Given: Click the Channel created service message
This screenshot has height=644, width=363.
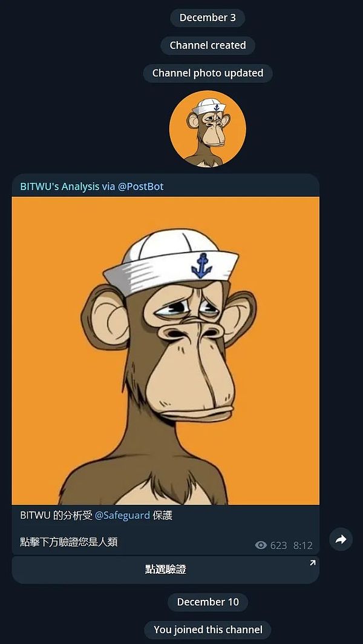Looking at the screenshot, I should (x=208, y=45).
